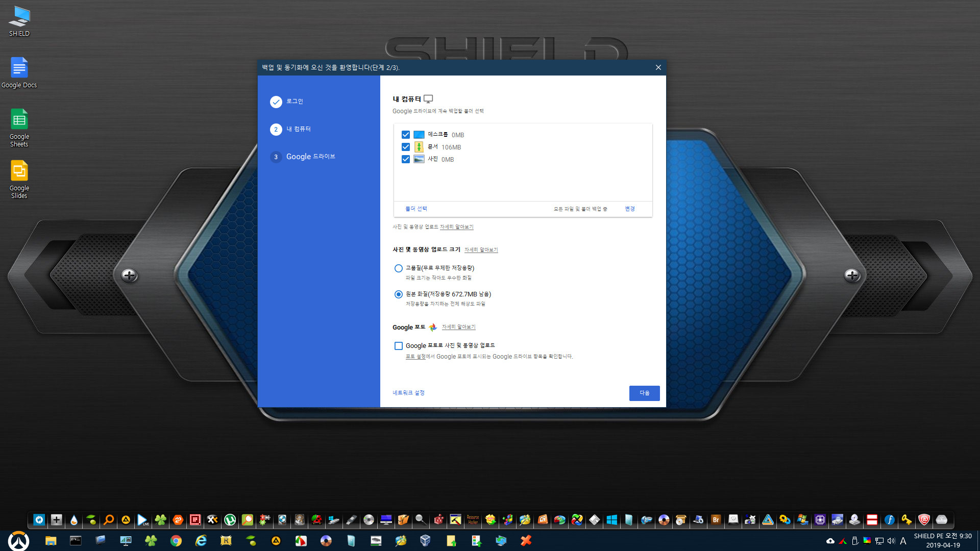This screenshot has width=980, height=551.
Task: Click the 다음 button
Action: [x=644, y=393]
